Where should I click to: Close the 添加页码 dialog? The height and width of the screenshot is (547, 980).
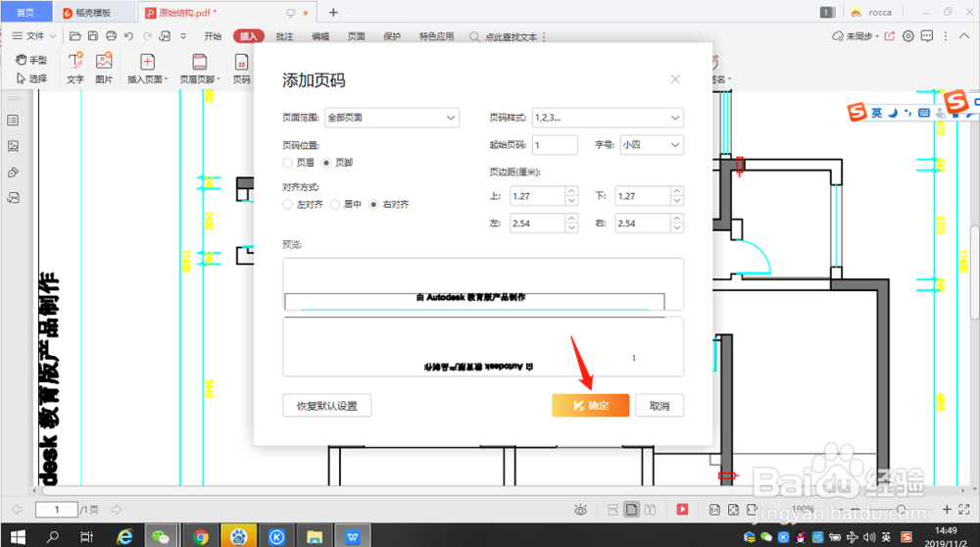click(x=675, y=78)
